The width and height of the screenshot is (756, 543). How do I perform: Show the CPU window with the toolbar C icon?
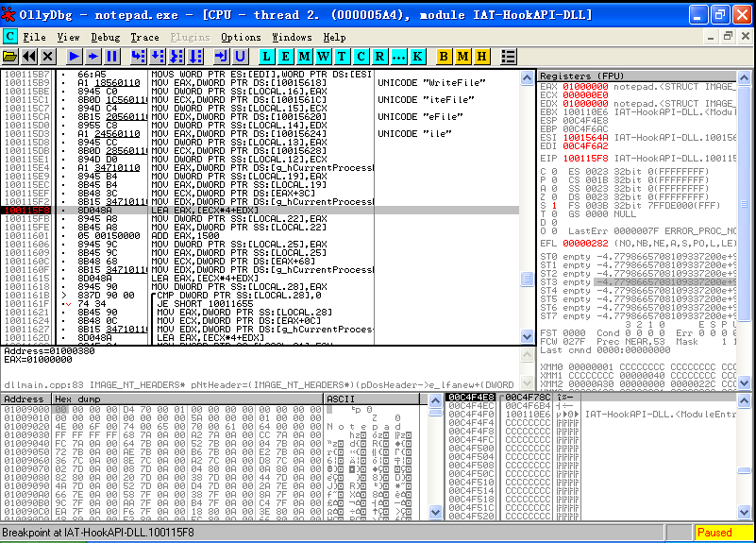pyautogui.click(x=361, y=57)
